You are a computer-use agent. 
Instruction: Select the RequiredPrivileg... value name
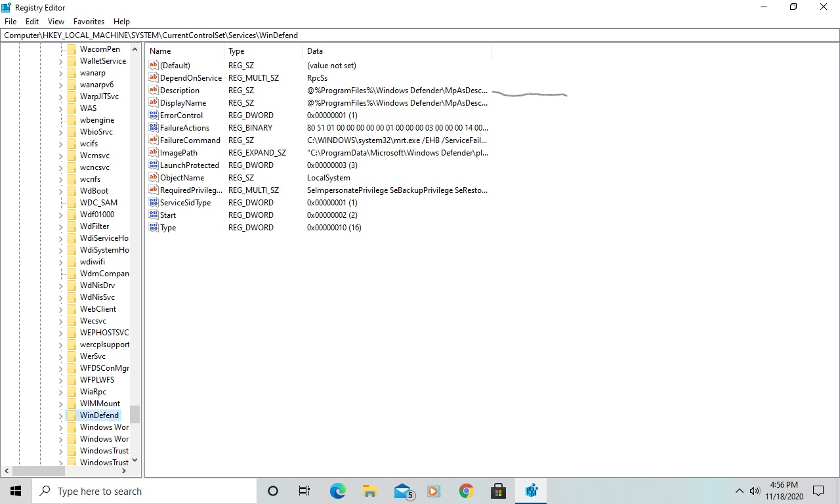[192, 190]
